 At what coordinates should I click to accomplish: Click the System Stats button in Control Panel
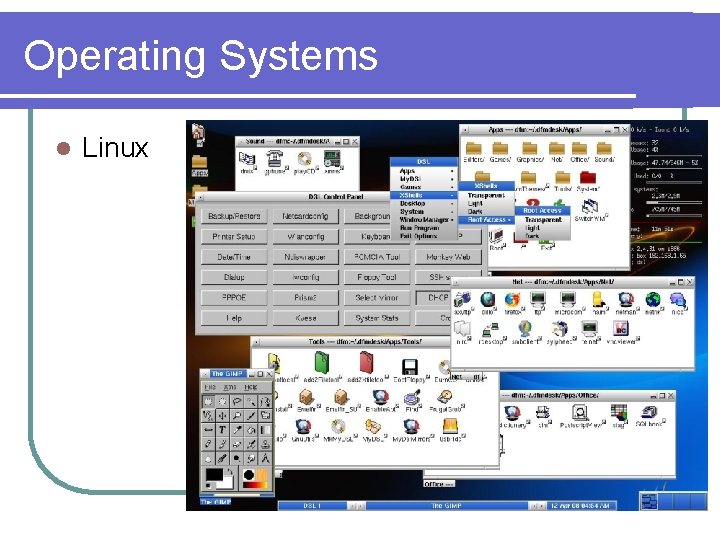[377, 318]
